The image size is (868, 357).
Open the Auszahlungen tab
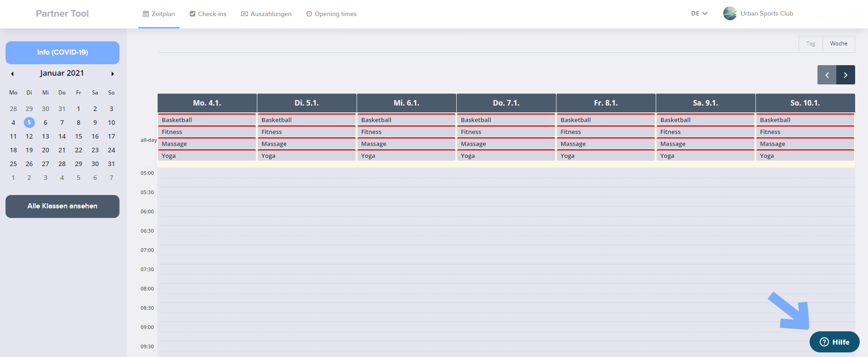coord(267,14)
